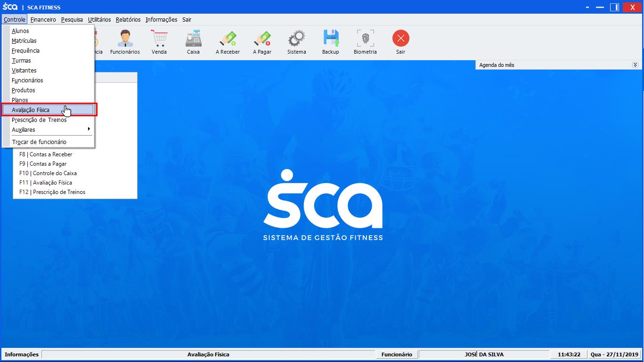Image resolution: width=644 pixels, height=362 pixels.
Task: Open the Utilitários menu
Action: coord(99,19)
